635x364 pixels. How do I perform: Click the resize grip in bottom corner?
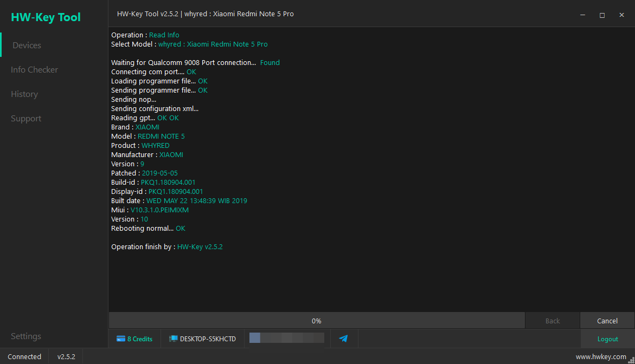[x=631, y=360]
